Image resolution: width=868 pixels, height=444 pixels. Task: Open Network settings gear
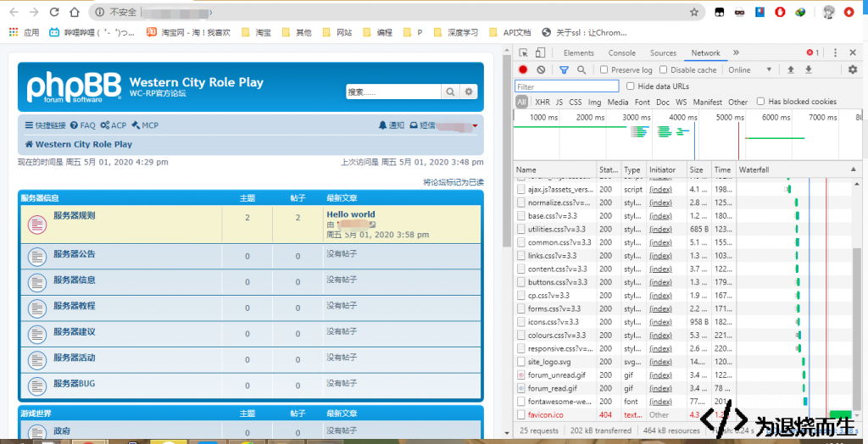pyautogui.click(x=853, y=69)
